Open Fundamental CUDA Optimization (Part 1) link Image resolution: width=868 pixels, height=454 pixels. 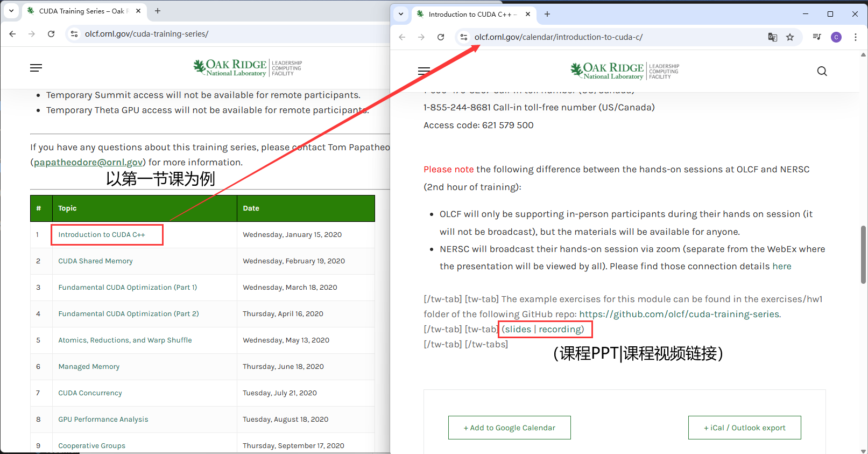[128, 288]
